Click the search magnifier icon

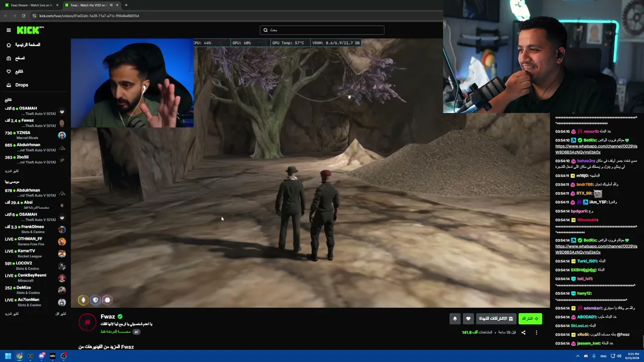tap(266, 30)
